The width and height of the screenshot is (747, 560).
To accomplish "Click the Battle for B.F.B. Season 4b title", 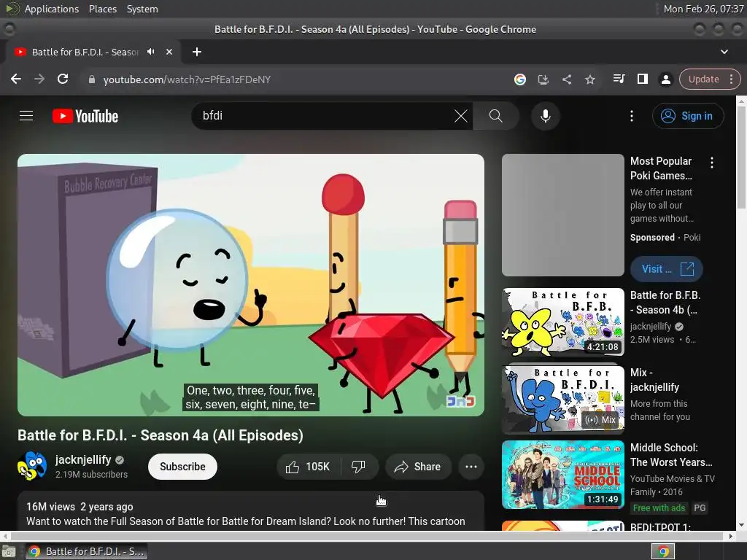I will (x=665, y=303).
